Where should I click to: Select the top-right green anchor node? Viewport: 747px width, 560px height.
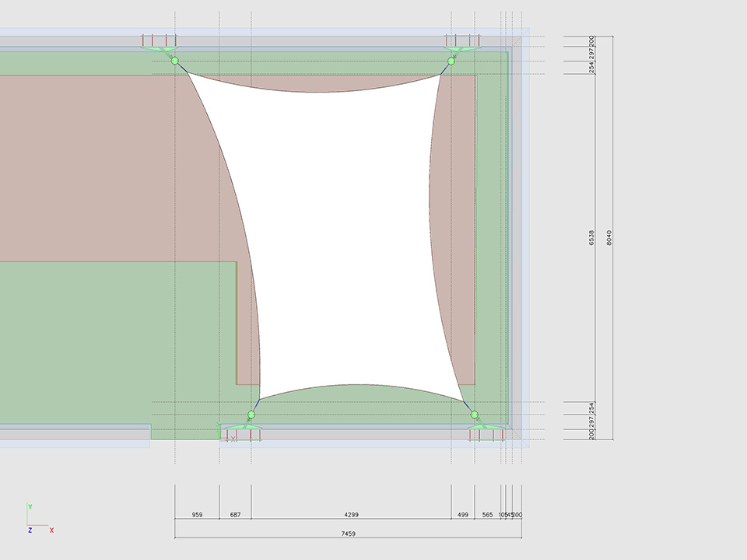pyautogui.click(x=451, y=61)
